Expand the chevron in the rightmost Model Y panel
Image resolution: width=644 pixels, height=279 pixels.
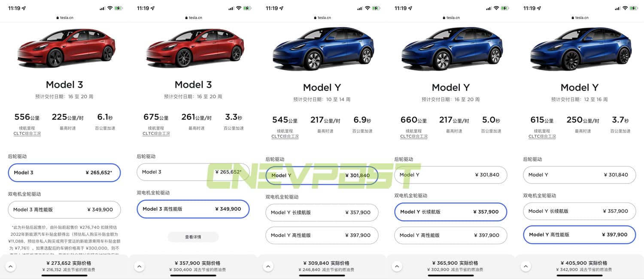click(526, 266)
